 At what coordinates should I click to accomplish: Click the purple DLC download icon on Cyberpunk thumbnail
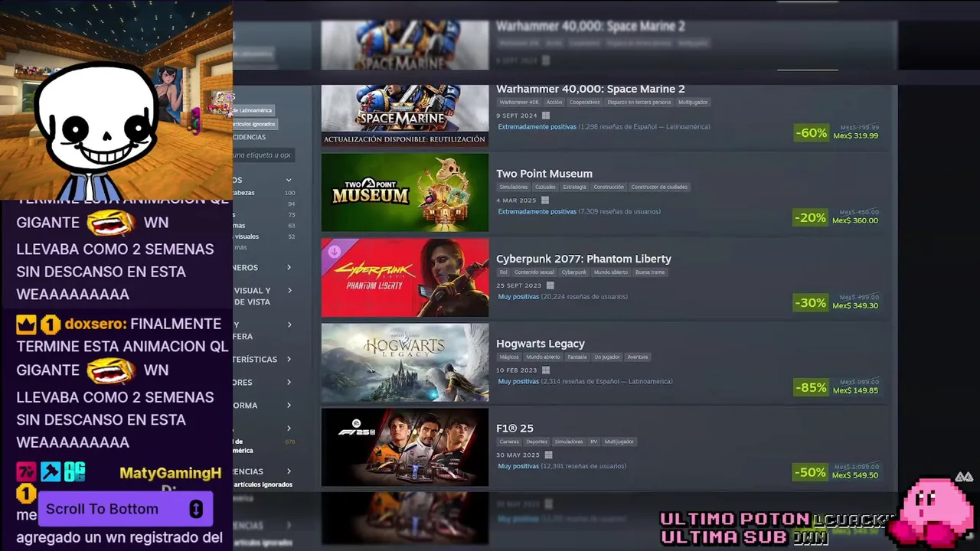(x=334, y=250)
